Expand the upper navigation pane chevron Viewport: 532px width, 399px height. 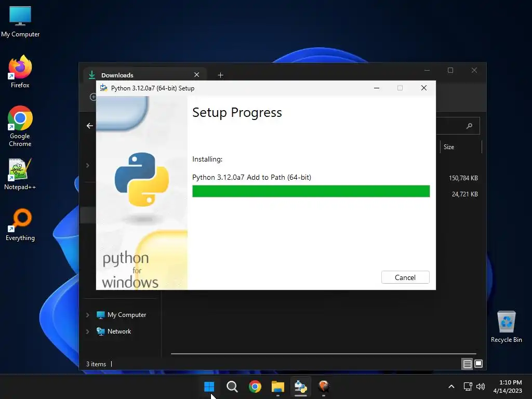87,165
